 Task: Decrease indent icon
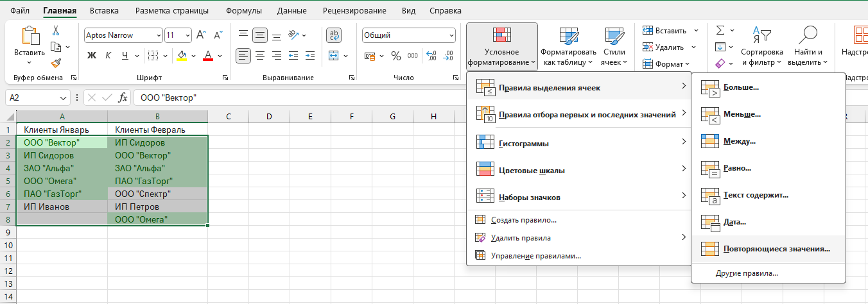point(294,56)
